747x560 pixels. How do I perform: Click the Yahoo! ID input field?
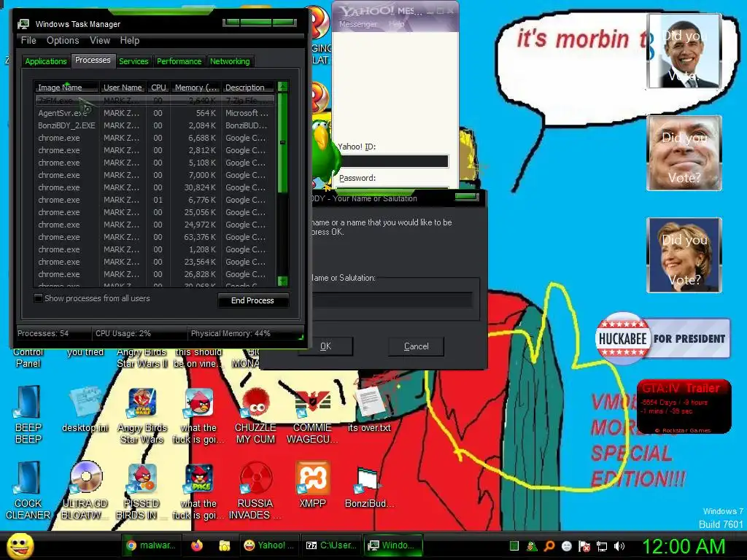393,161
